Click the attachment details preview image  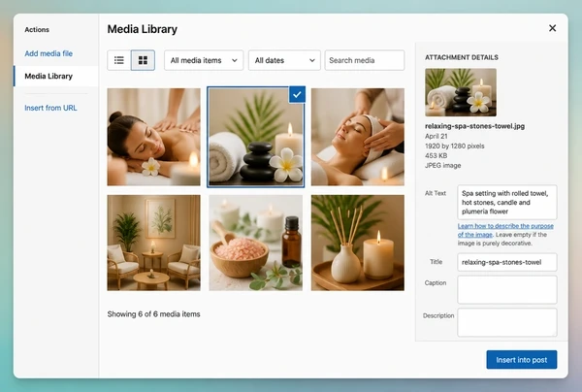tap(461, 92)
